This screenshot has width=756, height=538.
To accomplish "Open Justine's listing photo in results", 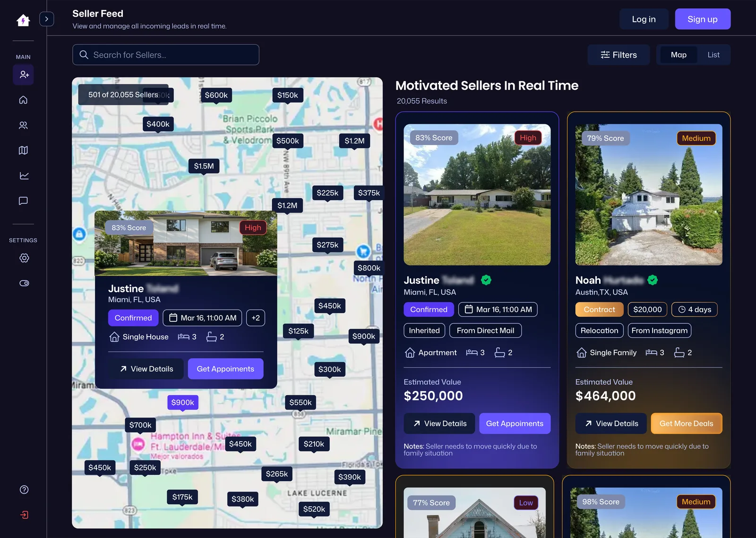I will click(x=477, y=194).
